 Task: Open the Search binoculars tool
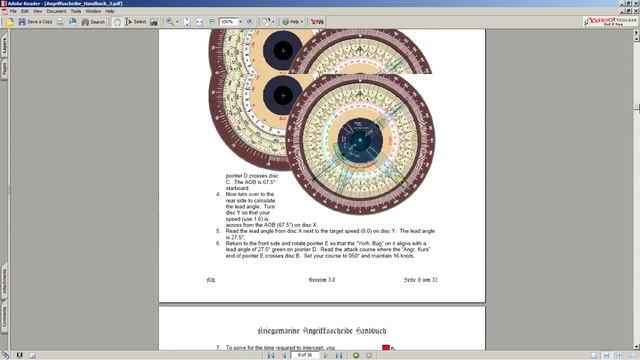(x=93, y=22)
